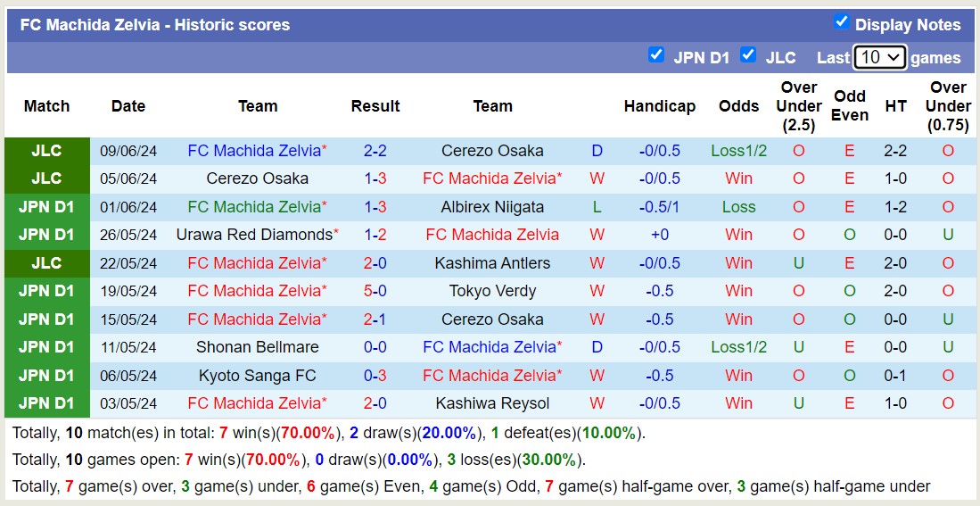Screen dimensions: 980x506
Task: Click the JPN D1 label for 01/06/24
Action: click(x=46, y=207)
